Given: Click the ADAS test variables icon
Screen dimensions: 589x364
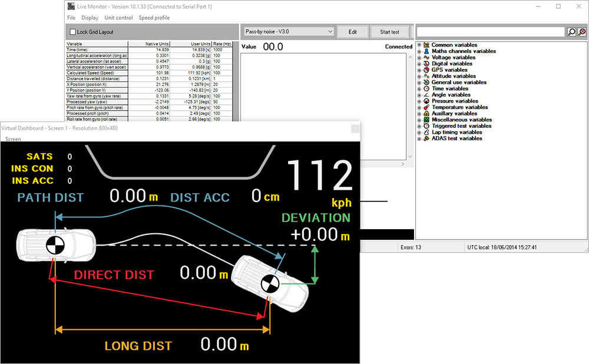Looking at the screenshot, I should [x=426, y=138].
